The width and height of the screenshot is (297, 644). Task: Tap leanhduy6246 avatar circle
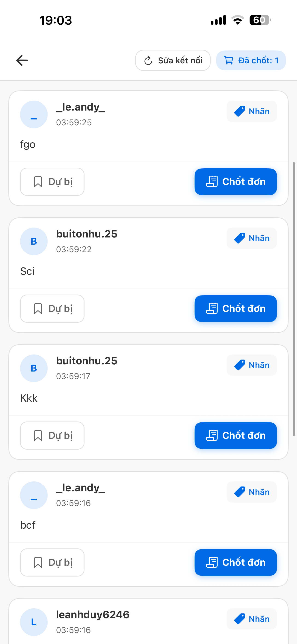pos(34,622)
